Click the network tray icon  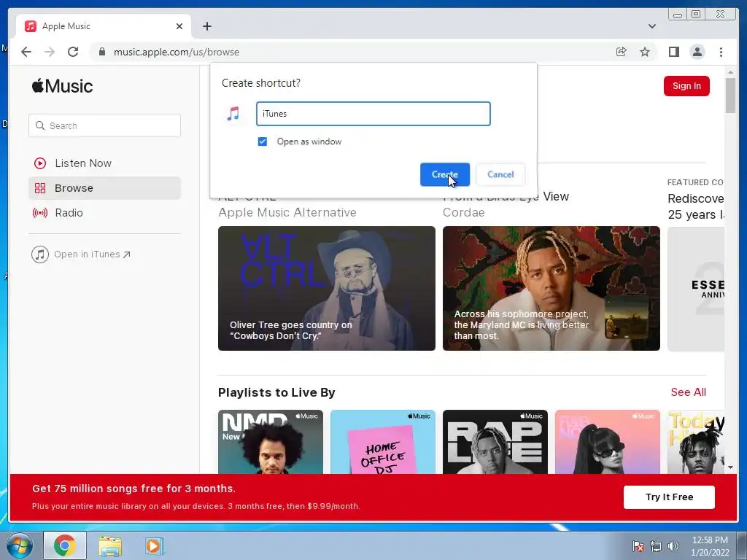[x=656, y=546]
